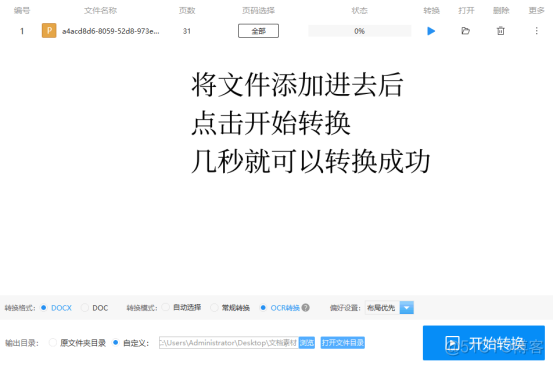This screenshot has height=366, width=554.
Task: Choose 常规转换 conversion mode
Action: pos(230,308)
